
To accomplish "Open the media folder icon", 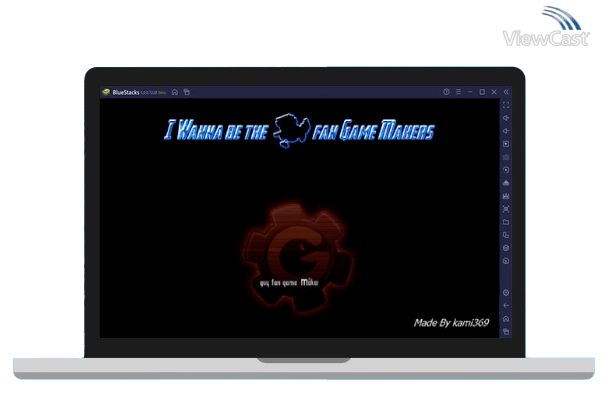I will pos(506,222).
